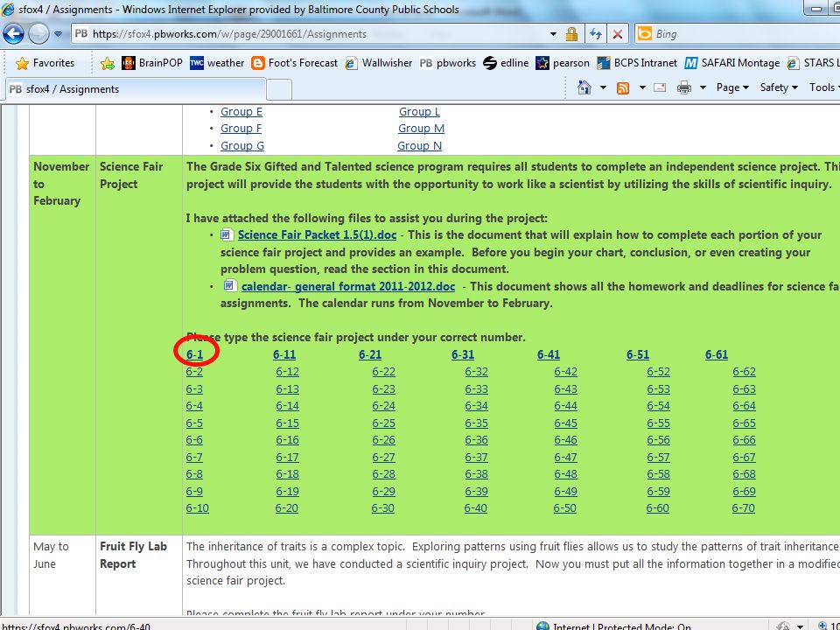Open student page 6-41
The height and width of the screenshot is (630, 840).
[x=548, y=354]
